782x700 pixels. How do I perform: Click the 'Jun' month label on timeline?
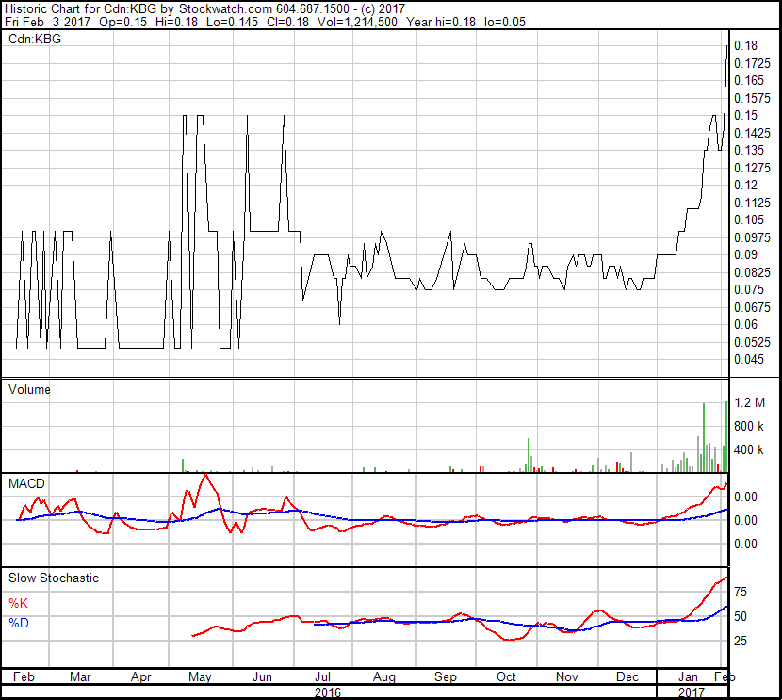(x=262, y=676)
